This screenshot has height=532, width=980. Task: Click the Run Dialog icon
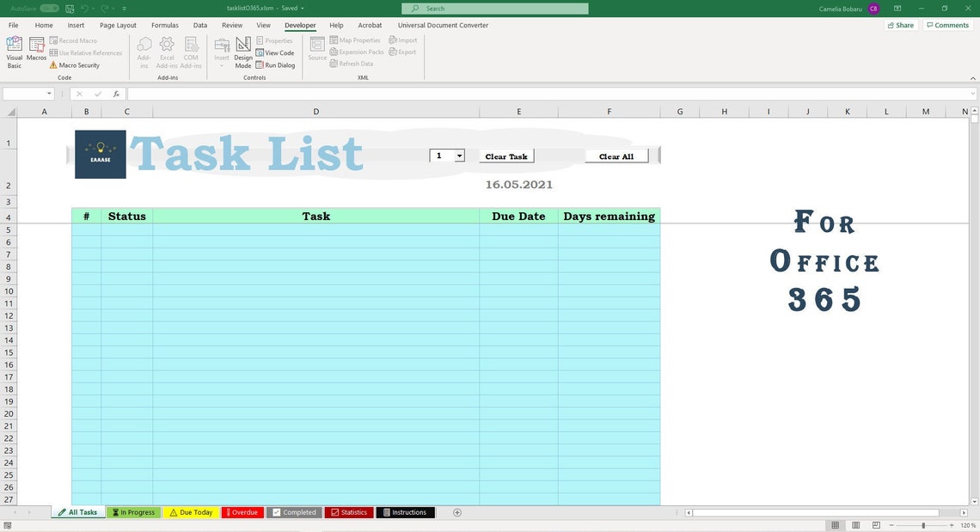(277, 64)
